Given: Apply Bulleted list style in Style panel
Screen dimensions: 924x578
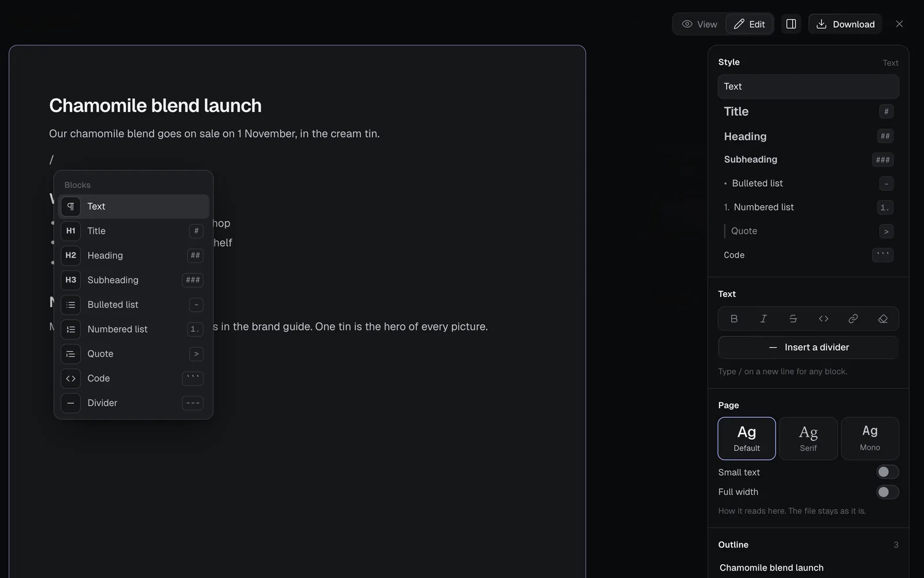Looking at the screenshot, I should coord(808,183).
